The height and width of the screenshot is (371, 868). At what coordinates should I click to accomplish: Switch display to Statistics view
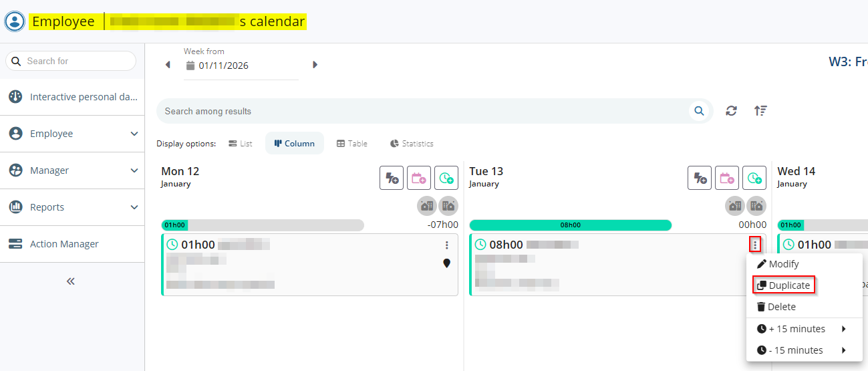(x=412, y=144)
